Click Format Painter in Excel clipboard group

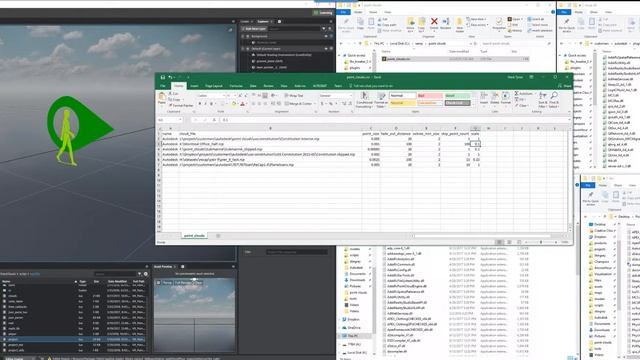[181, 105]
